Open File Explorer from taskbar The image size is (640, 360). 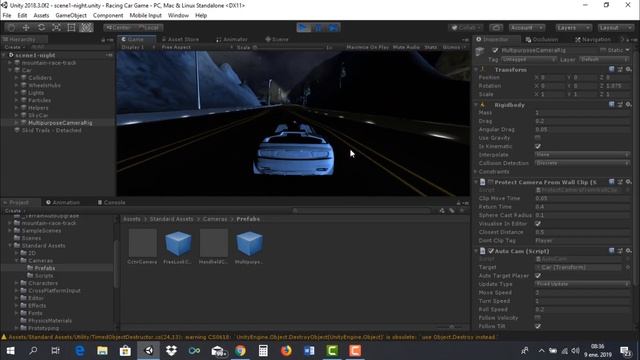[102, 351]
